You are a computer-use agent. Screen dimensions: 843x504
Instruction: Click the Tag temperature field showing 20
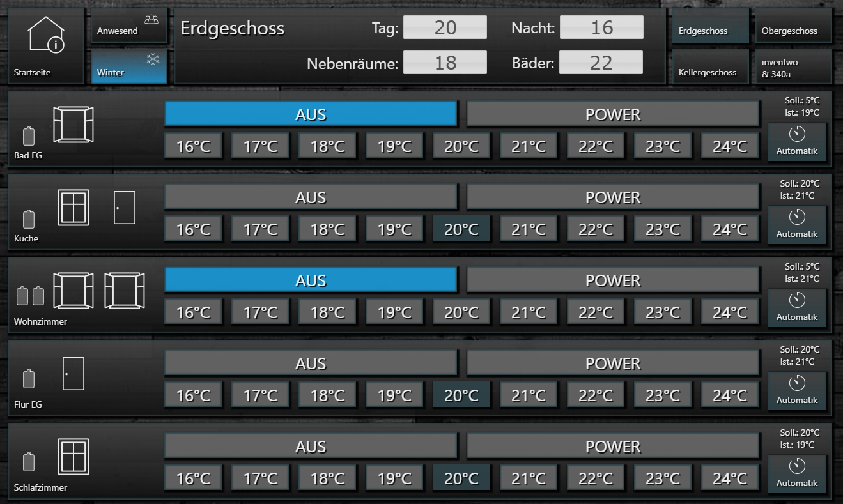[445, 27]
